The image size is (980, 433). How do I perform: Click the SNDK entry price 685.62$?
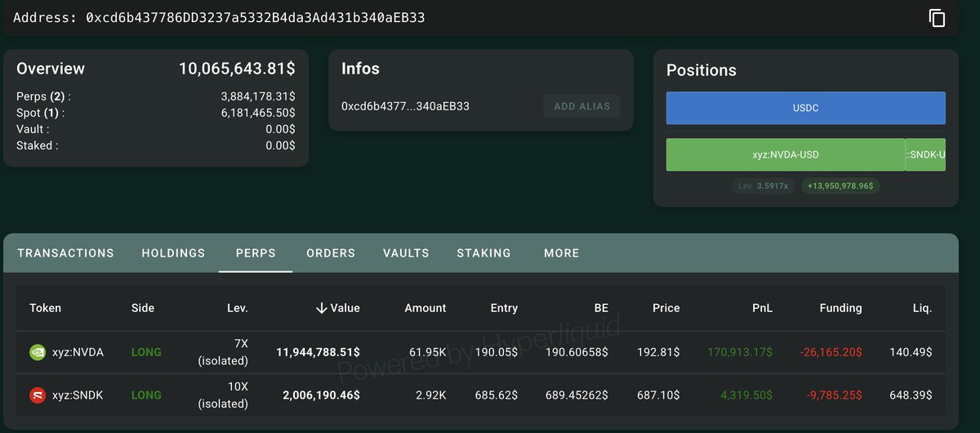pos(497,395)
